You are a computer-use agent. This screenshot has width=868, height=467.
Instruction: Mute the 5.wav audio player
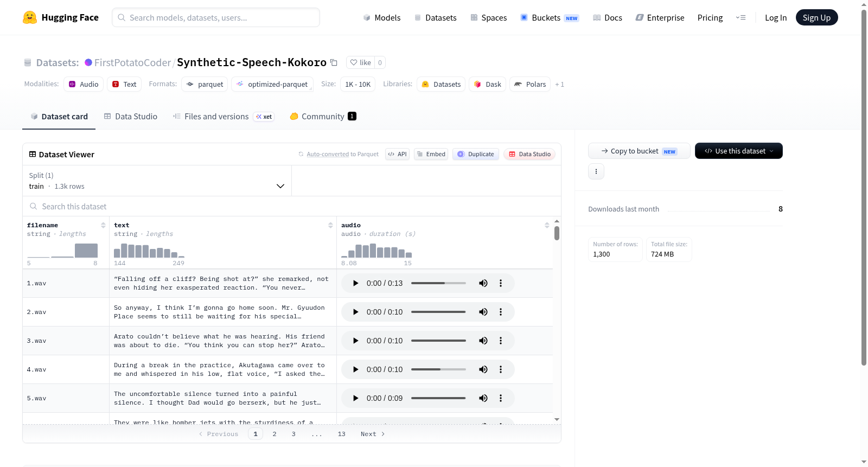click(x=483, y=398)
